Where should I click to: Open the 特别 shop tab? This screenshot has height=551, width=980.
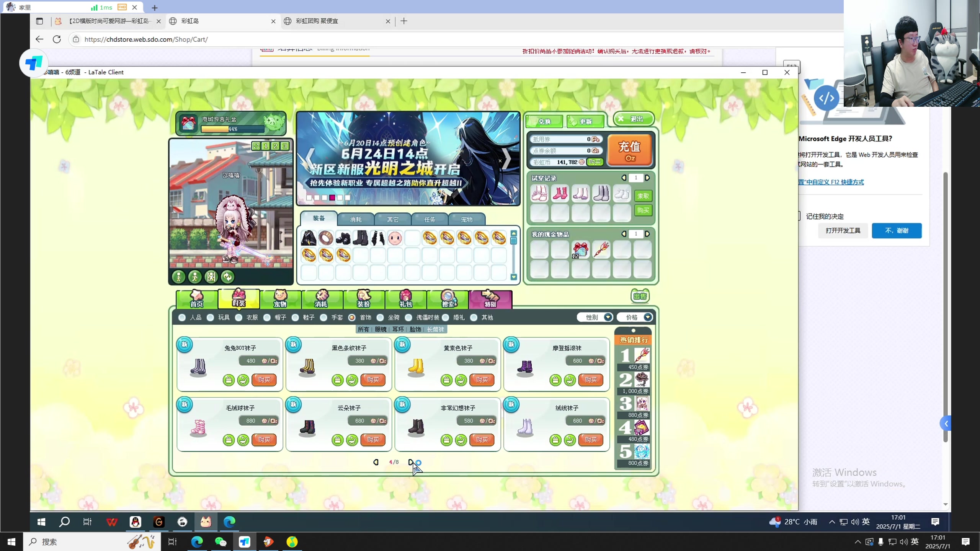(x=490, y=299)
